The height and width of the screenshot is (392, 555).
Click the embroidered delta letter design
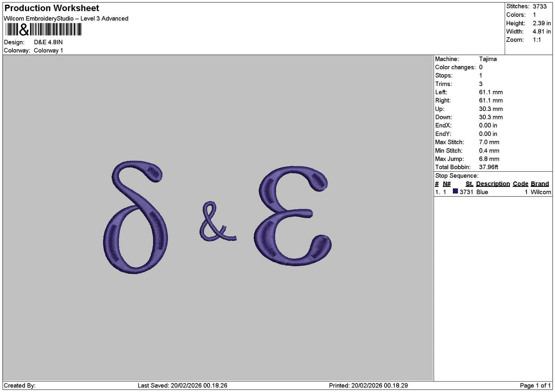136,217
